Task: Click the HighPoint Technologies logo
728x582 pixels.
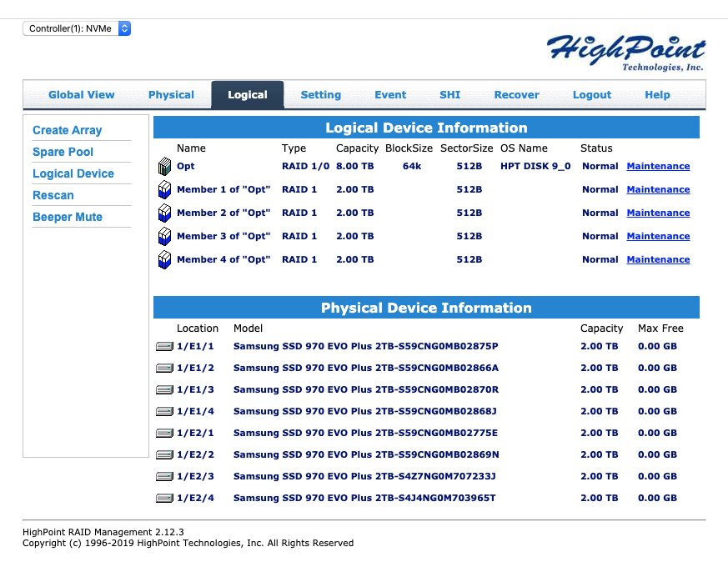Action: pyautogui.click(x=626, y=53)
